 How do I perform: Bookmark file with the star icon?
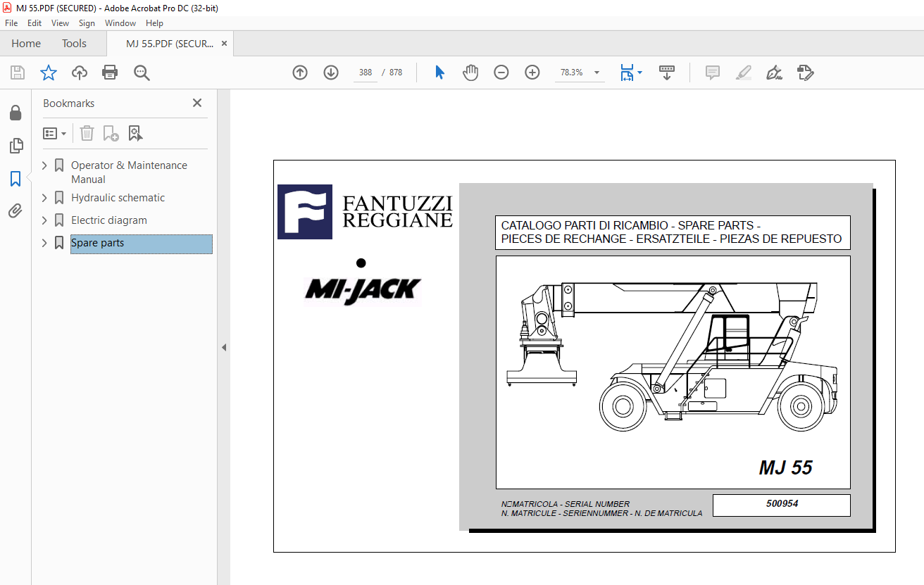[48, 73]
